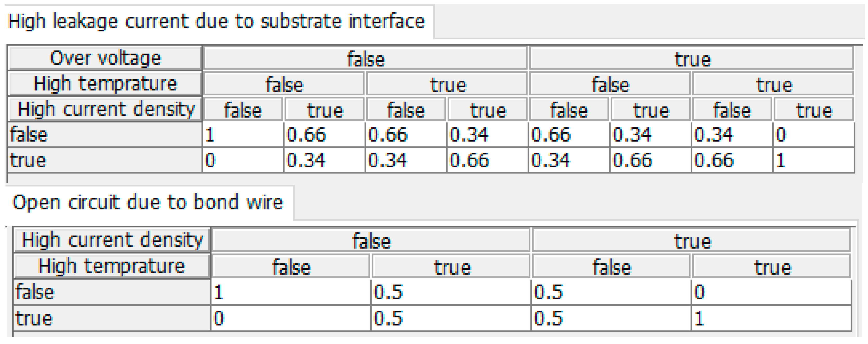Viewport: 868px width, 344px height.
Task: Edit the value 0 in leakage table's false row
Action: coord(813,134)
